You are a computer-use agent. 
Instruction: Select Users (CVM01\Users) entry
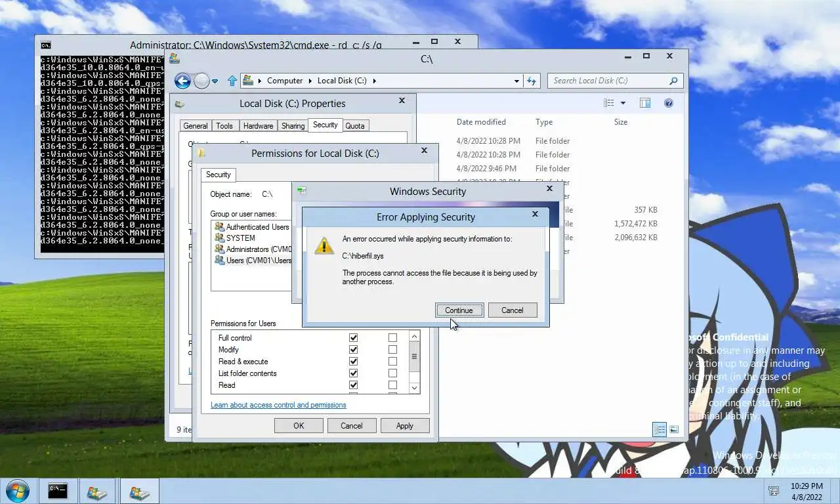click(x=253, y=261)
